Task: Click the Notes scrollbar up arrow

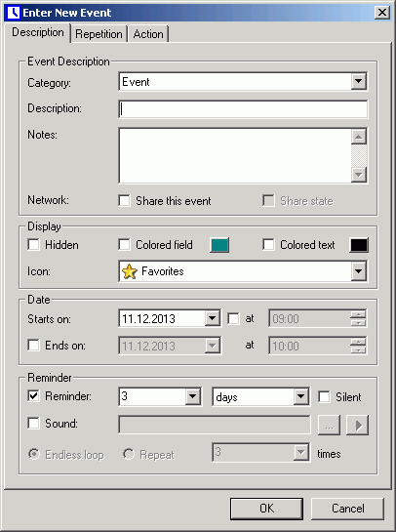Action: coord(359,137)
